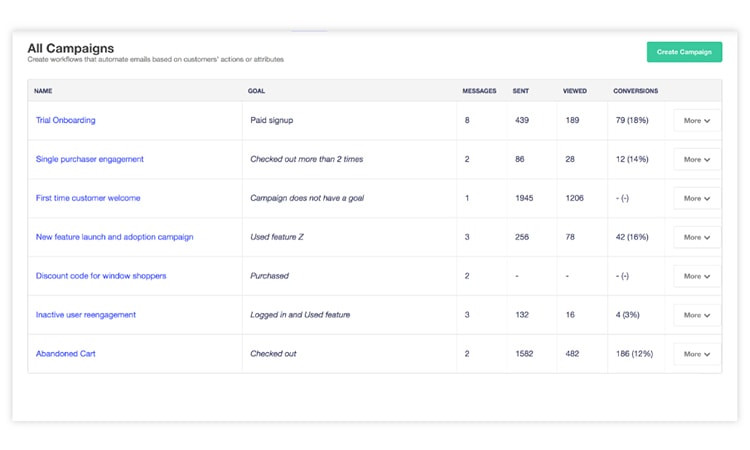This screenshot has height=450, width=750.
Task: Expand More dropdown for Inactive user reengagement
Action: (697, 315)
